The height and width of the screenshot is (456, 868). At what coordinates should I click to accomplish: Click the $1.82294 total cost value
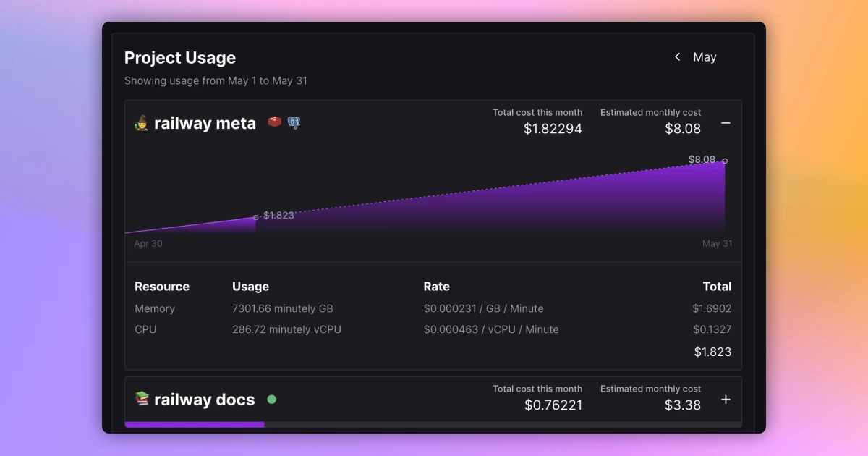(553, 129)
